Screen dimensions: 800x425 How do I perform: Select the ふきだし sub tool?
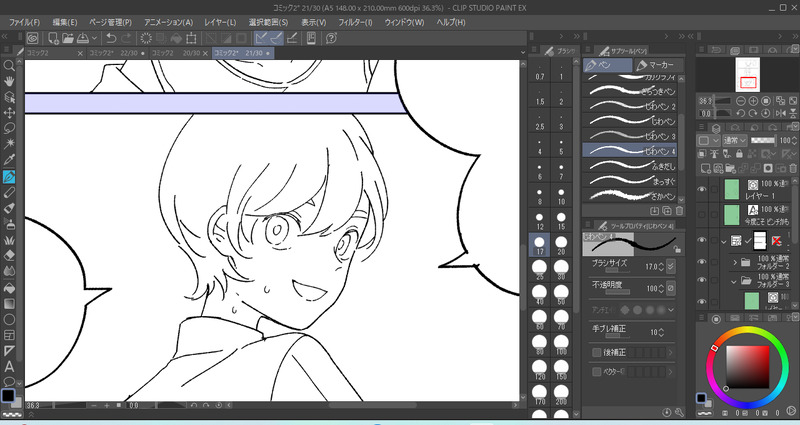[x=631, y=166]
